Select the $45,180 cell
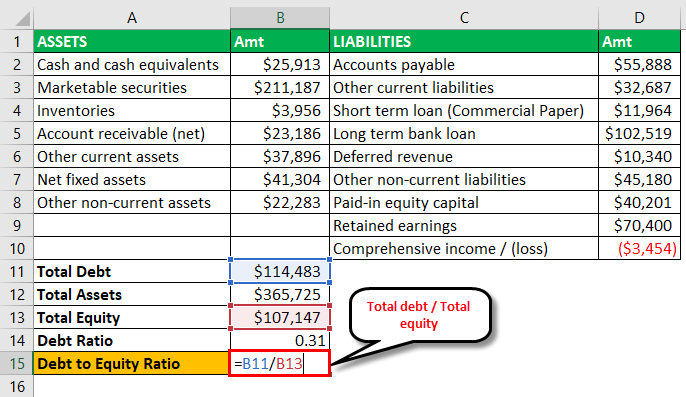 639,179
